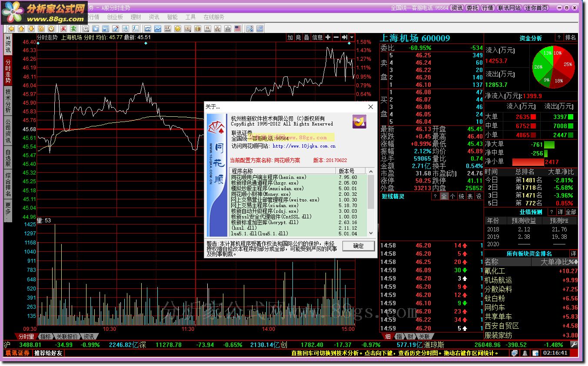Switch to the 关联 tab under tick list
This screenshot has height=366, width=588.
424,336
